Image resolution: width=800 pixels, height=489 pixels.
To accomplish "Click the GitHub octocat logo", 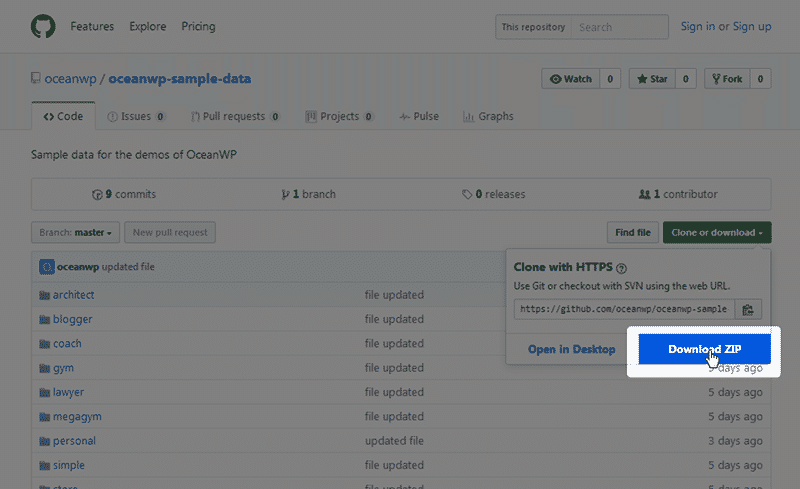I will 43,27.
